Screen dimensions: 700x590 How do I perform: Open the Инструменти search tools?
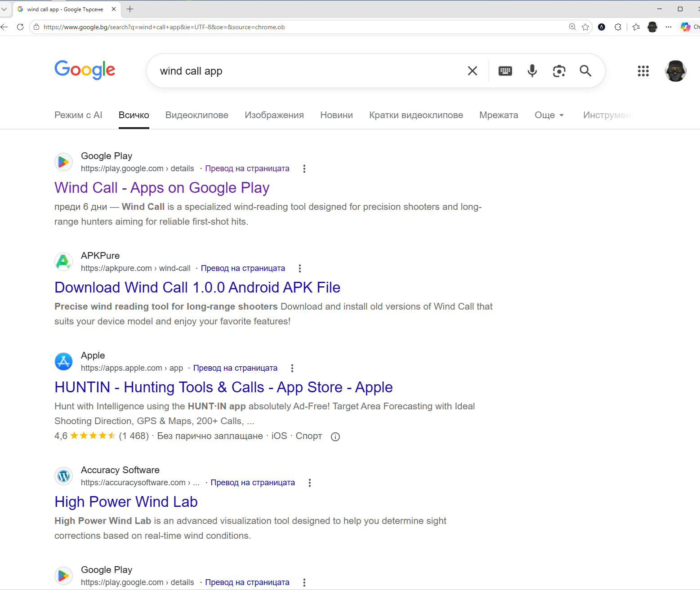[x=608, y=115]
